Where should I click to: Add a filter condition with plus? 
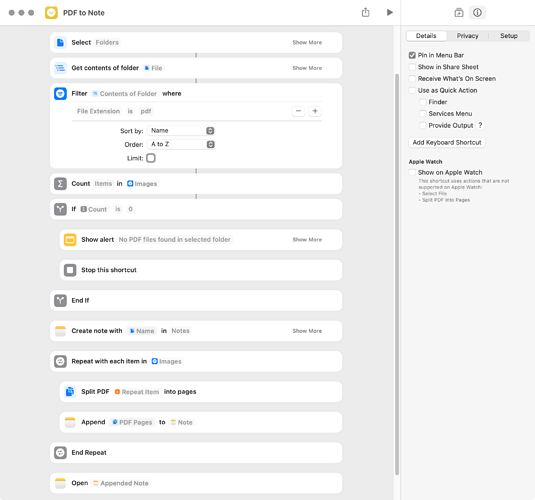(x=315, y=111)
